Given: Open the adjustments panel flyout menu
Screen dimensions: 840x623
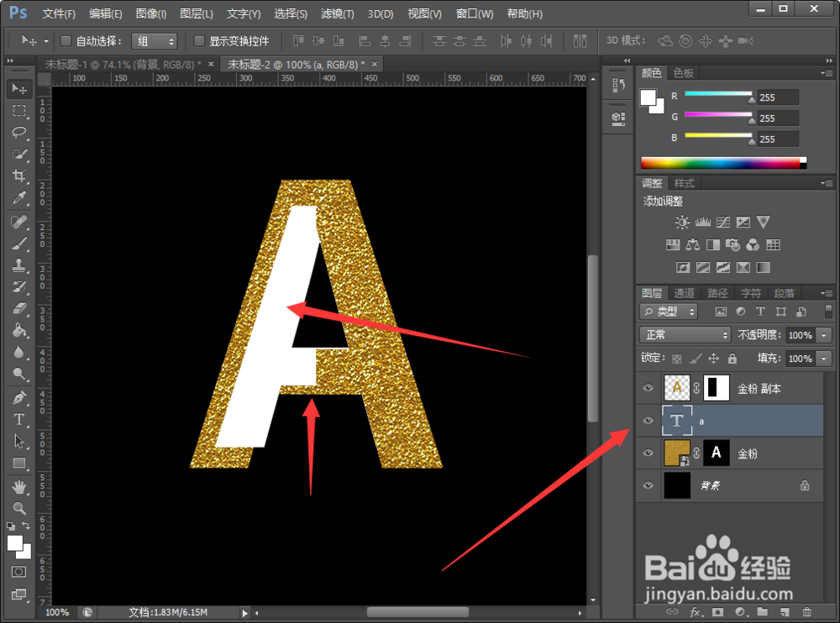Looking at the screenshot, I should click(x=826, y=183).
